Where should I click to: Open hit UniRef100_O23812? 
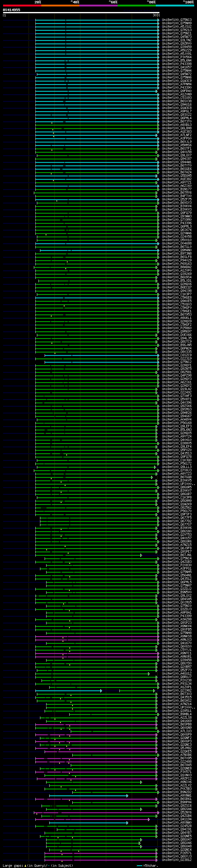point(176,860)
